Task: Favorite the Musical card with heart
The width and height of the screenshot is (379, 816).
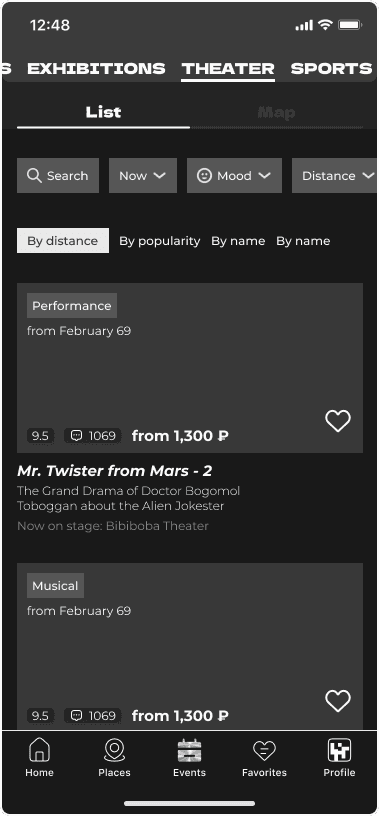Action: tap(338, 701)
